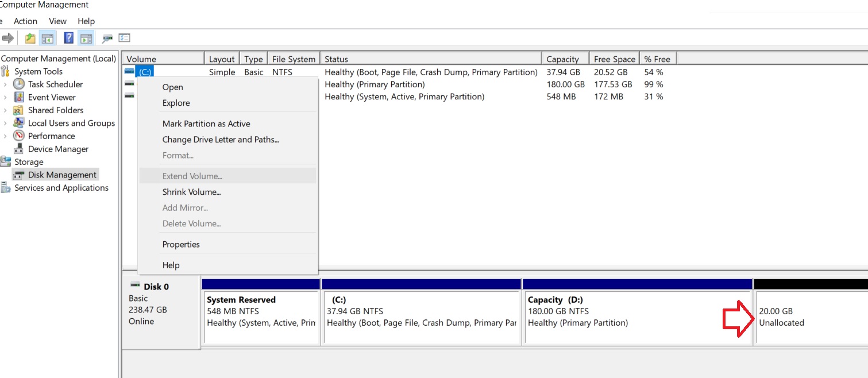
Task: Sort by the Status column header
Action: point(431,59)
